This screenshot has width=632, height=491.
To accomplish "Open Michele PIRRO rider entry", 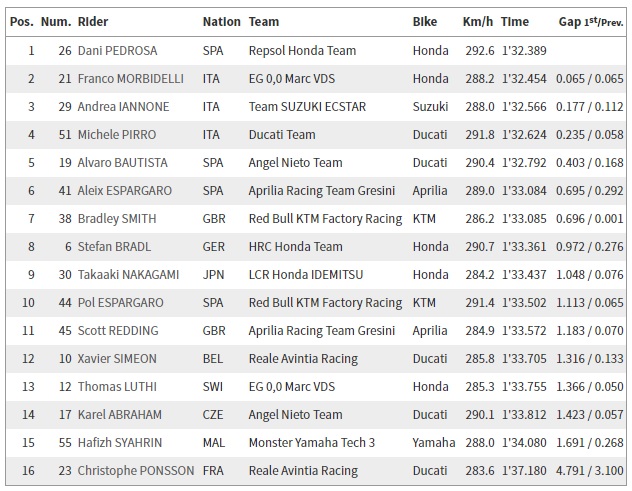I will [117, 135].
